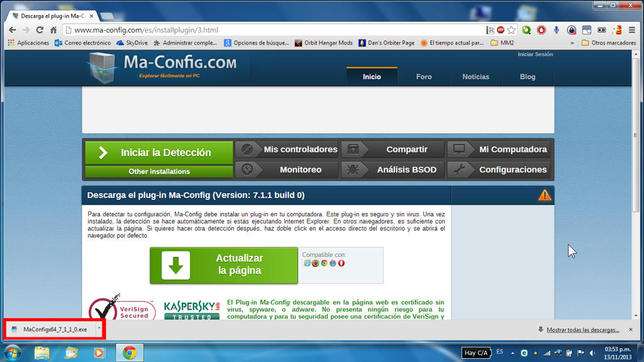This screenshot has height=362, width=644.
Task: Click the browser forward arrow
Action: [x=26, y=30]
